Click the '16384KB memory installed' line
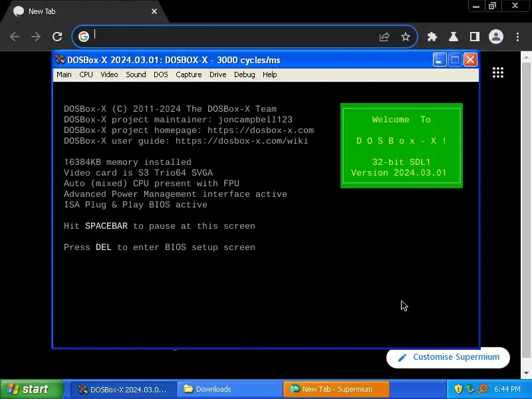 pos(128,162)
